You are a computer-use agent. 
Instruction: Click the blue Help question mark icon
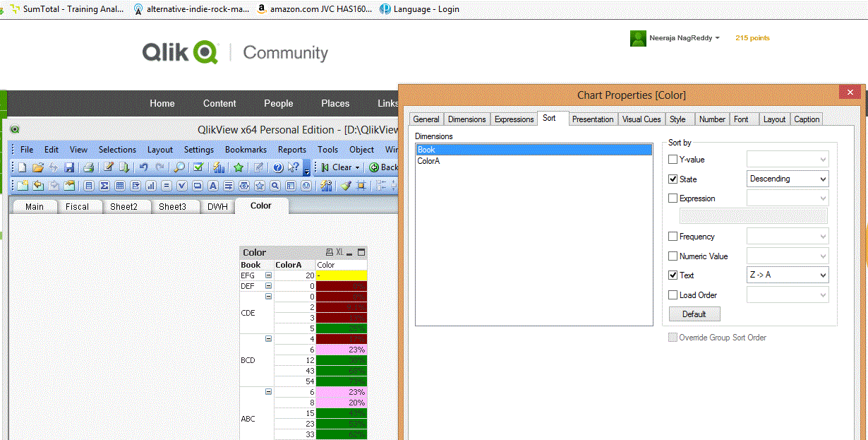coord(278,167)
